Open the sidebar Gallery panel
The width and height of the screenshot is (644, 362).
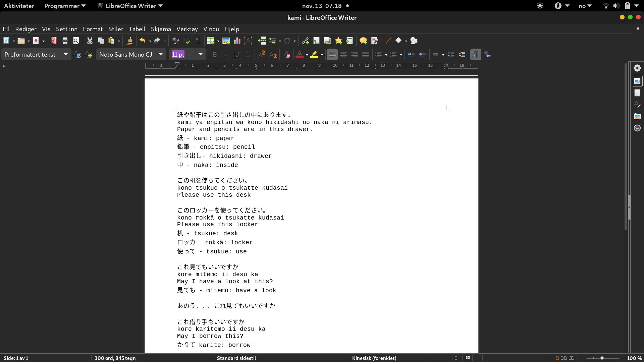pos(637,116)
